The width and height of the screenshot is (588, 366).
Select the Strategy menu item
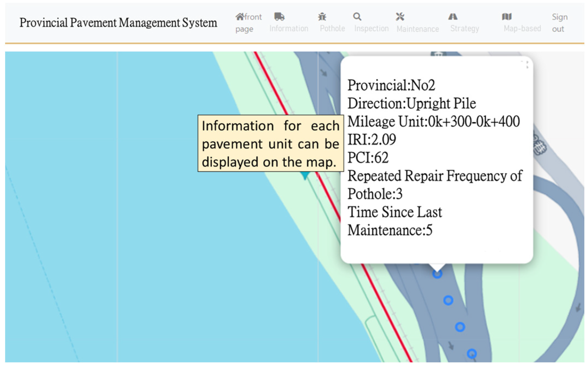point(464,28)
